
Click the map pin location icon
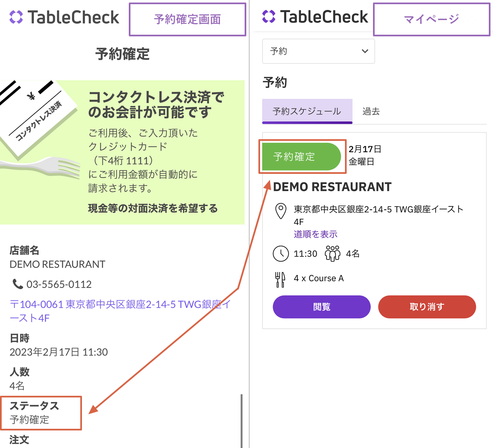click(x=281, y=211)
